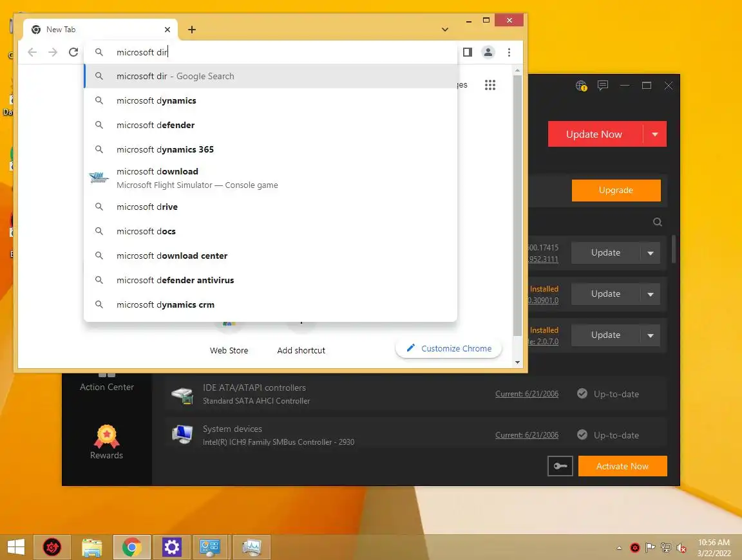Pick the 'microsoft docs' suggestion
The width and height of the screenshot is (742, 560).
271,231
